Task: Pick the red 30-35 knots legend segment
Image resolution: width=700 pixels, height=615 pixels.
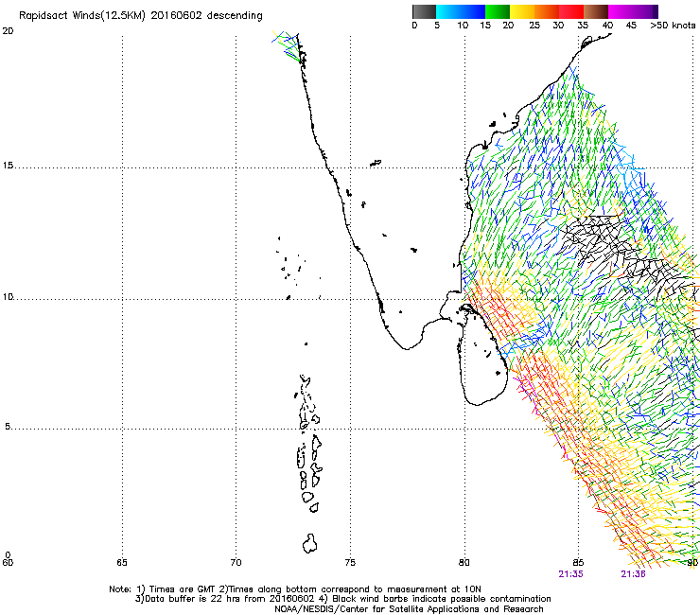Action: point(571,11)
